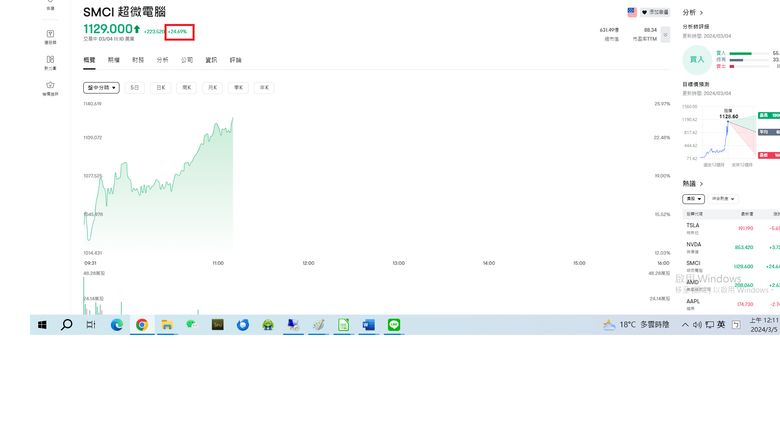This screenshot has width=780, height=439.
Task: Click the gray average target price label
Action: tap(769, 132)
